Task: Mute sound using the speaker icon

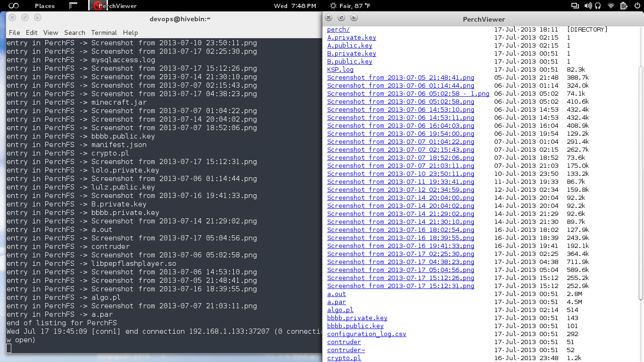Action: point(587,6)
